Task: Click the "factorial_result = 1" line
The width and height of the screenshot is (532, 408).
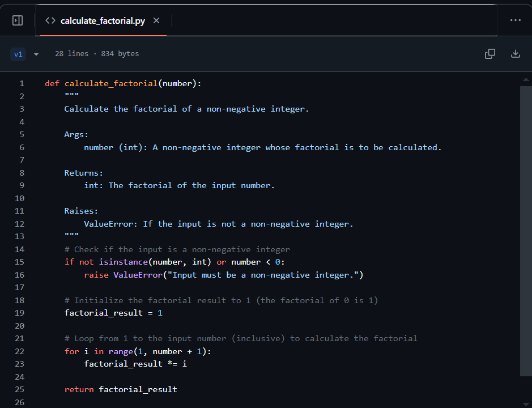Action: coord(113,313)
